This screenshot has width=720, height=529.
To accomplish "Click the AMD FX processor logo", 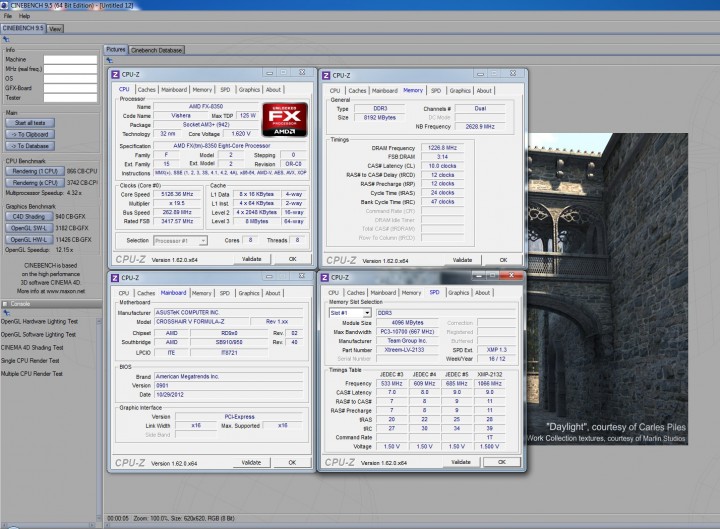I will (285, 119).
